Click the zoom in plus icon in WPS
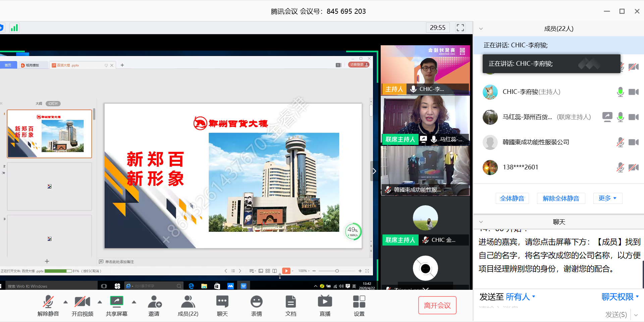 [360, 271]
